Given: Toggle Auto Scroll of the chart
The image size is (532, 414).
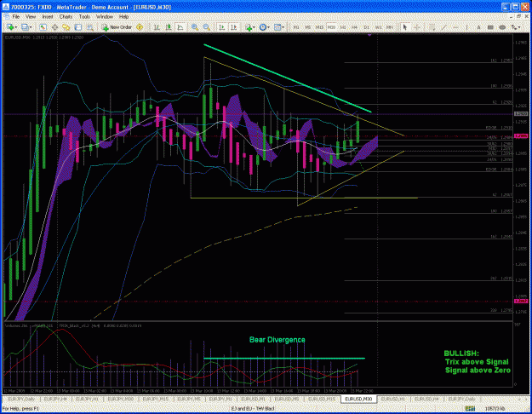Looking at the screenshot, I should pos(221,27).
